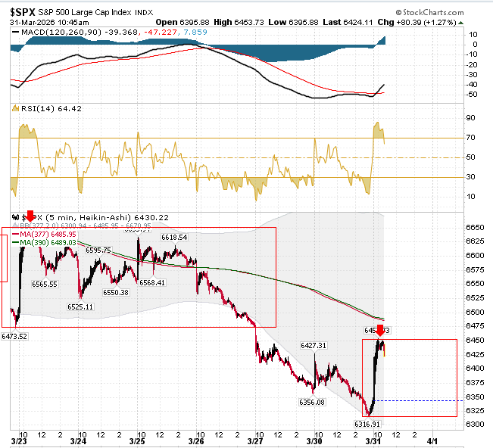Viewport: 493px width, 448px height.
Task: Click the green up triangle beside Chg percentage
Action: click(x=460, y=23)
